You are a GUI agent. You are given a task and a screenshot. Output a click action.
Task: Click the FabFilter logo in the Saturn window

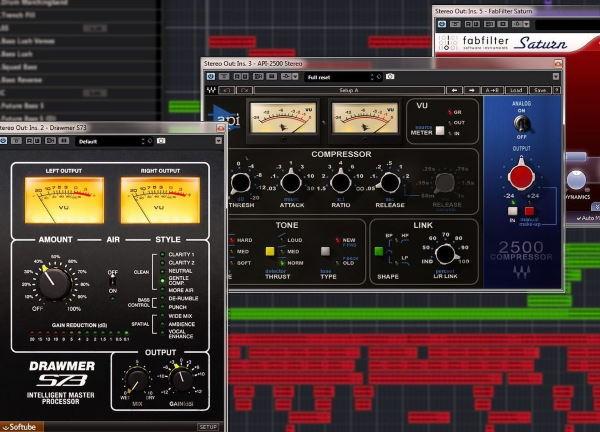474,43
